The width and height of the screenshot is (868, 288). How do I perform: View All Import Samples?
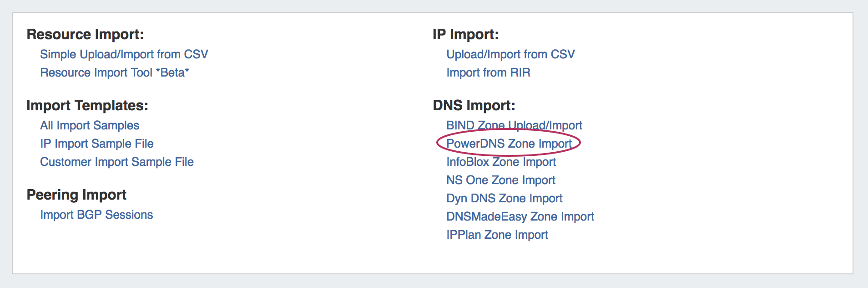pos(90,125)
